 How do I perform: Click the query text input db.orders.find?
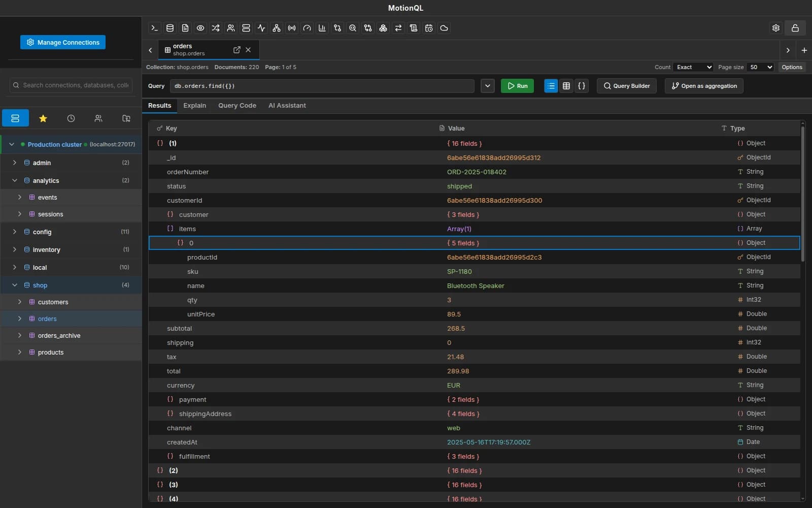(x=322, y=86)
